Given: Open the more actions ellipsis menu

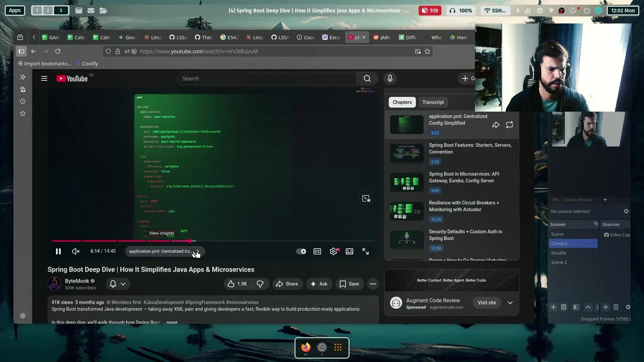Looking at the screenshot, I should tap(373, 284).
